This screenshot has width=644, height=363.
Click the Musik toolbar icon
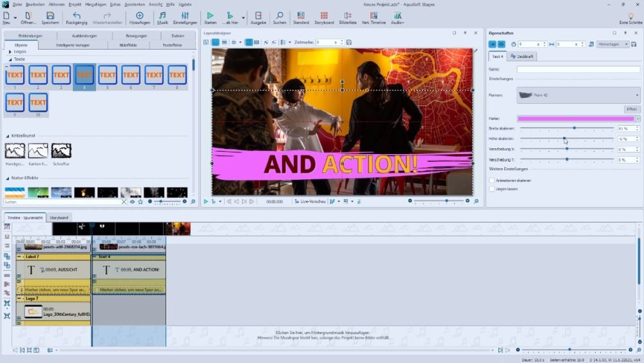(x=162, y=15)
